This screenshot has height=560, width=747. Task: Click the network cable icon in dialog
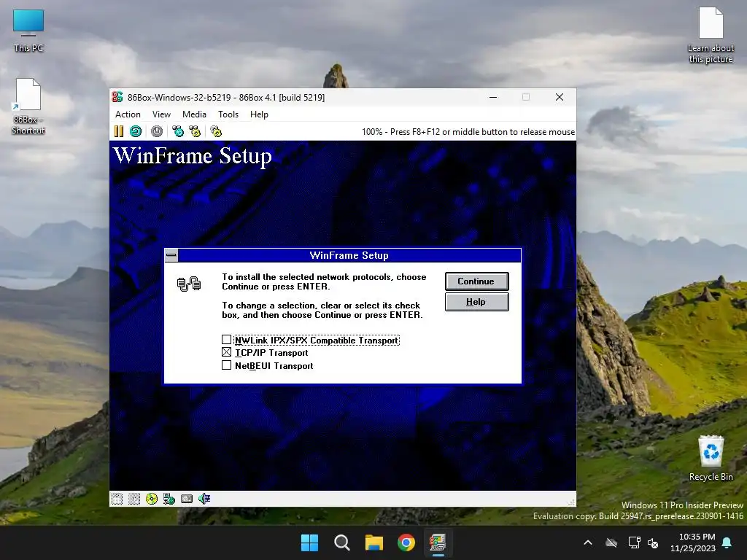tap(189, 284)
